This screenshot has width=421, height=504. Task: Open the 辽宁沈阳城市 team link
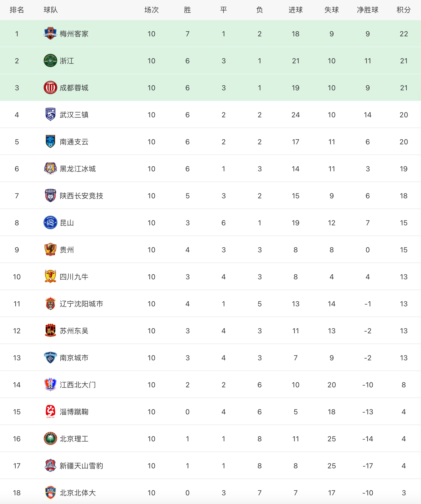point(81,304)
